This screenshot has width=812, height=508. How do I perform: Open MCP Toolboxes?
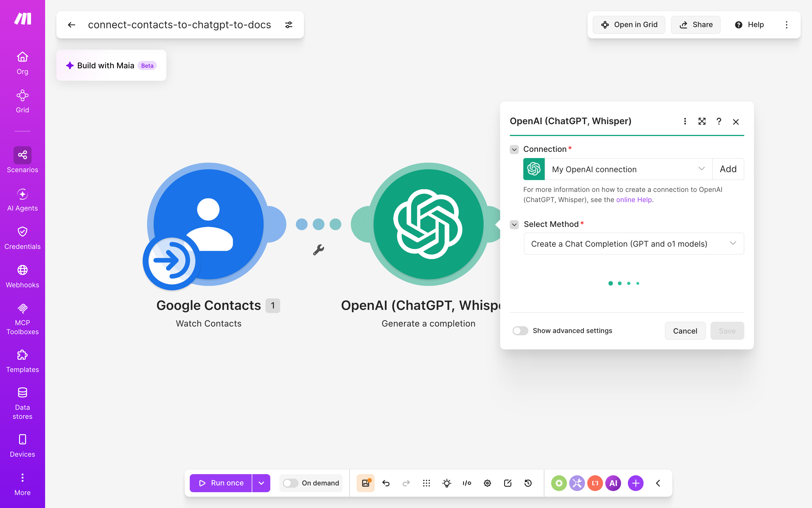pyautogui.click(x=23, y=319)
